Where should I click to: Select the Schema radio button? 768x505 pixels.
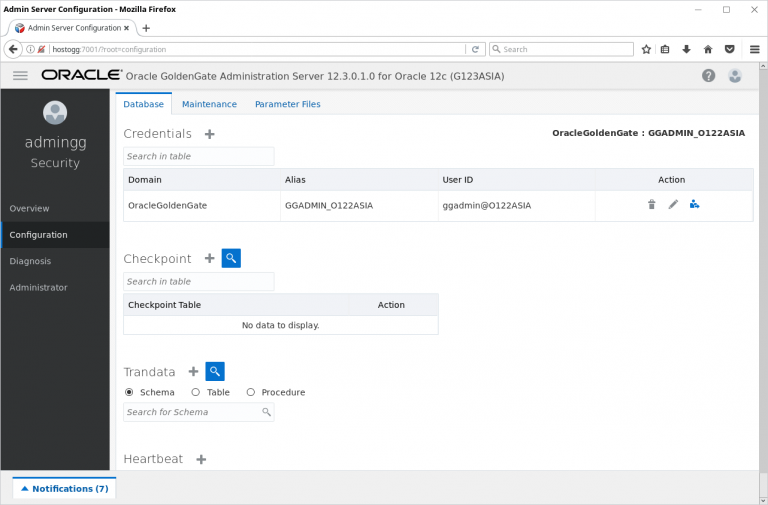click(x=129, y=393)
